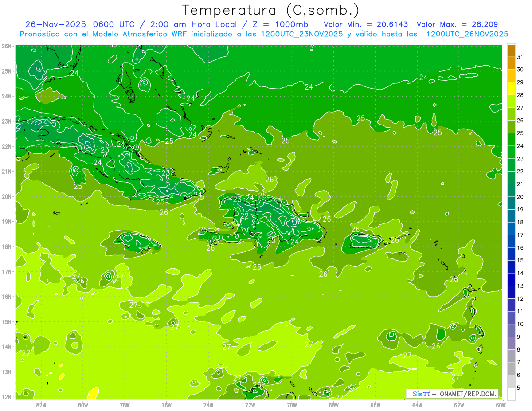Click the colorbar scale label 7
The image size is (532, 411).
[x=518, y=363]
